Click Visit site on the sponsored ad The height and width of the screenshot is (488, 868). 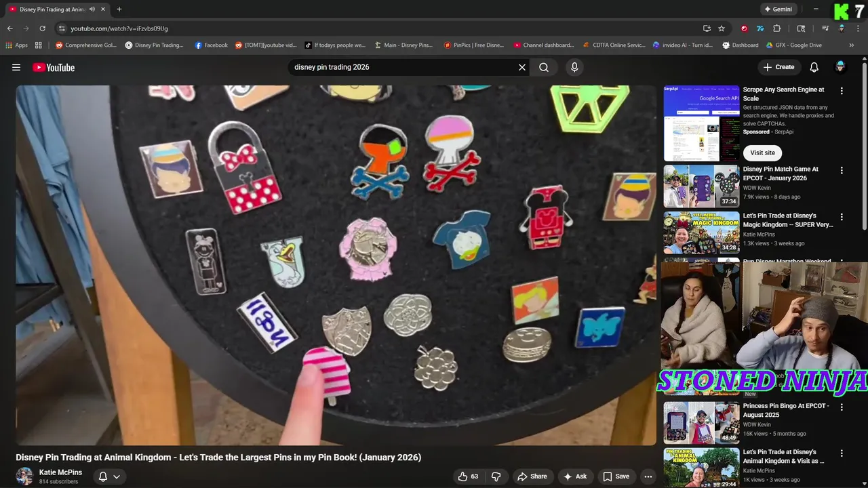pyautogui.click(x=762, y=152)
